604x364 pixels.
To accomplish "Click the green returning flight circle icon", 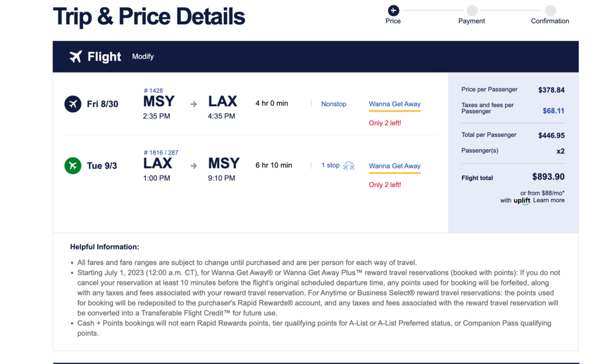I will [x=73, y=166].
